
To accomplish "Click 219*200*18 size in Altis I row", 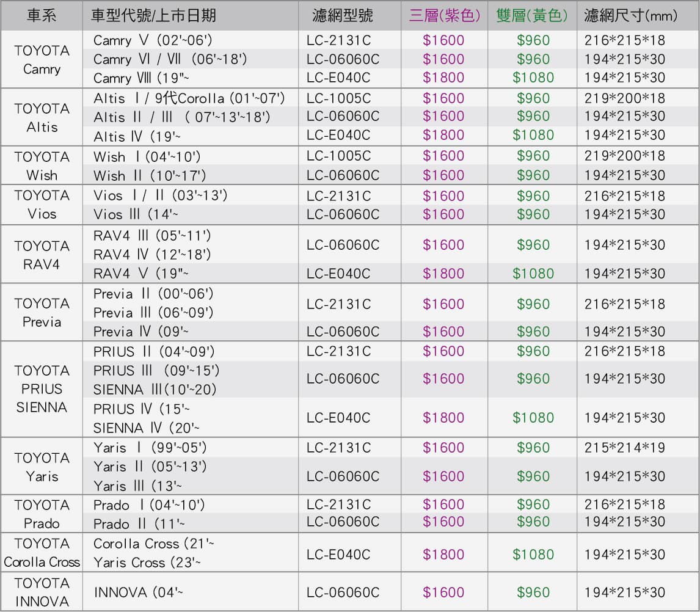I will [x=624, y=98].
